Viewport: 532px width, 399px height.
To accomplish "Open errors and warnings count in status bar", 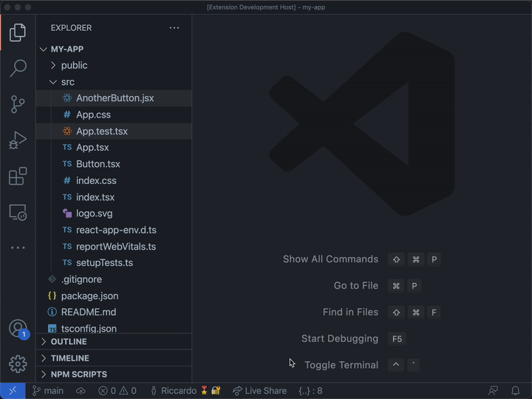I will tap(117, 391).
